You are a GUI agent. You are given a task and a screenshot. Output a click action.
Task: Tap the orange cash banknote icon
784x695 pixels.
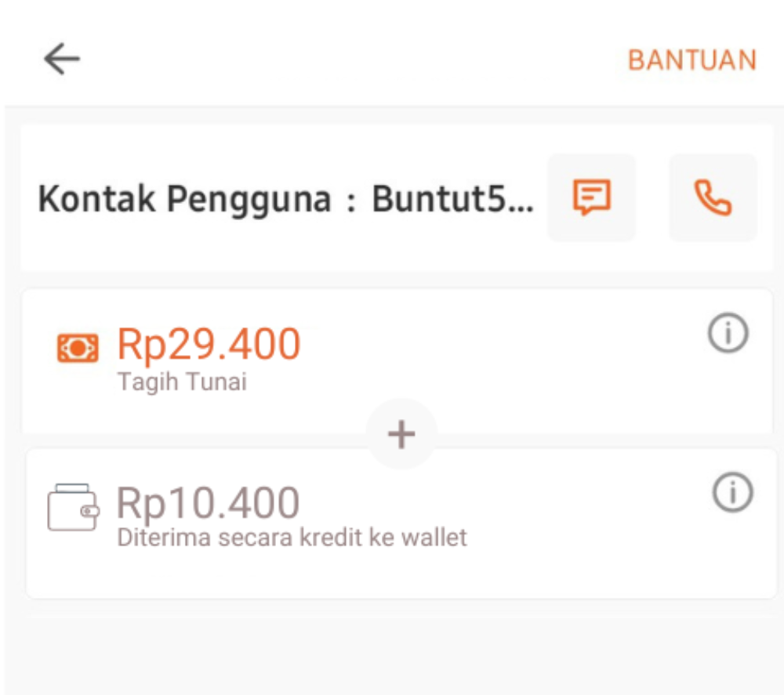(x=78, y=348)
